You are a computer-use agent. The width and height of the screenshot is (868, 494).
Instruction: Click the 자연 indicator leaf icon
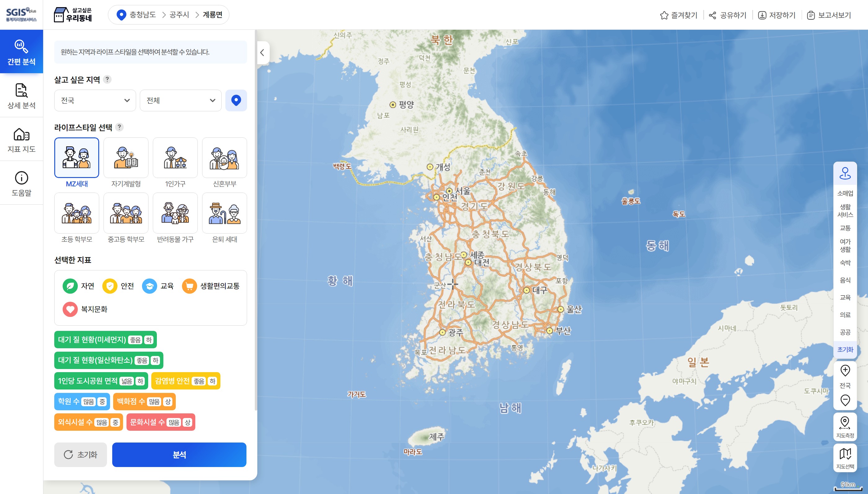[x=69, y=286]
